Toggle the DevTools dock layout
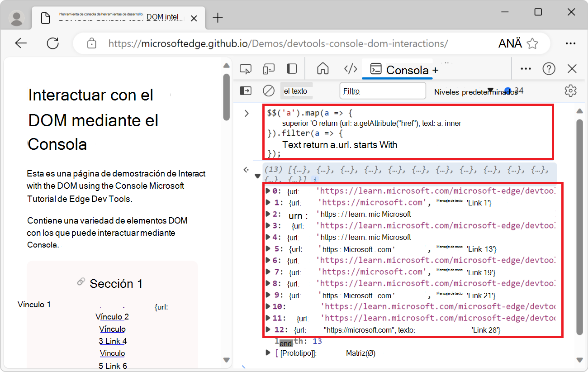 [291, 68]
